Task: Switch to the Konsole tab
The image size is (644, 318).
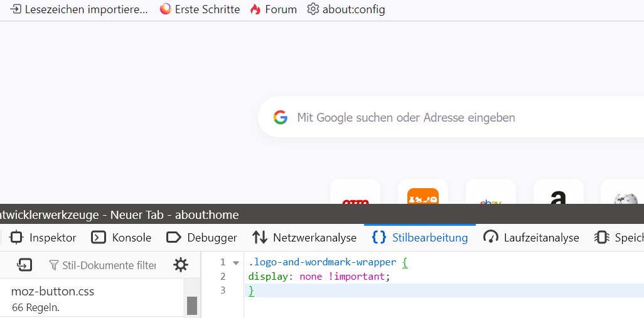Action: pyautogui.click(x=121, y=238)
